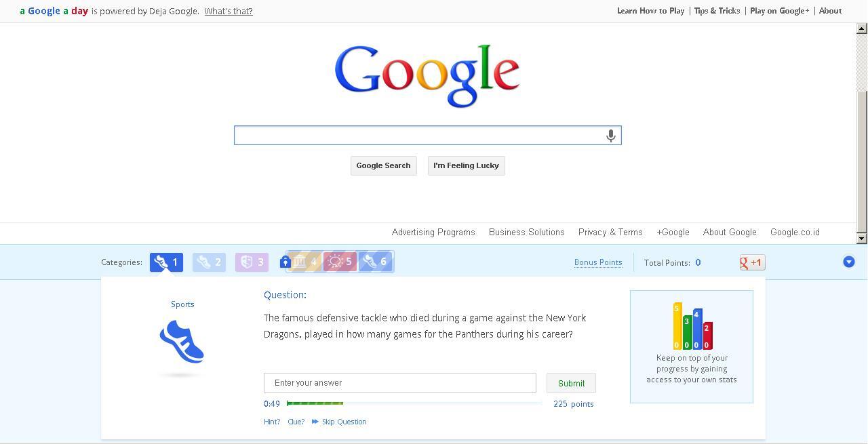Click I'm Feeling Lucky button
Screen dimensions: 868x444
[x=467, y=165]
